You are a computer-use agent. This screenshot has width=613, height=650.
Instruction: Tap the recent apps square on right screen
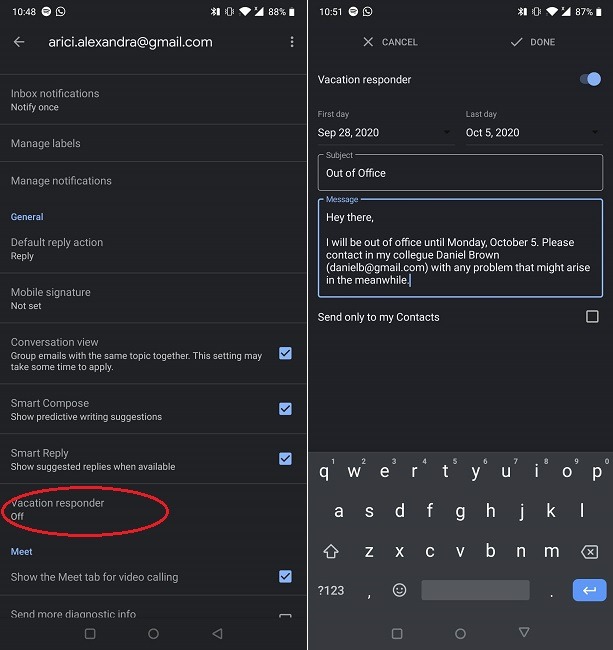tap(397, 633)
